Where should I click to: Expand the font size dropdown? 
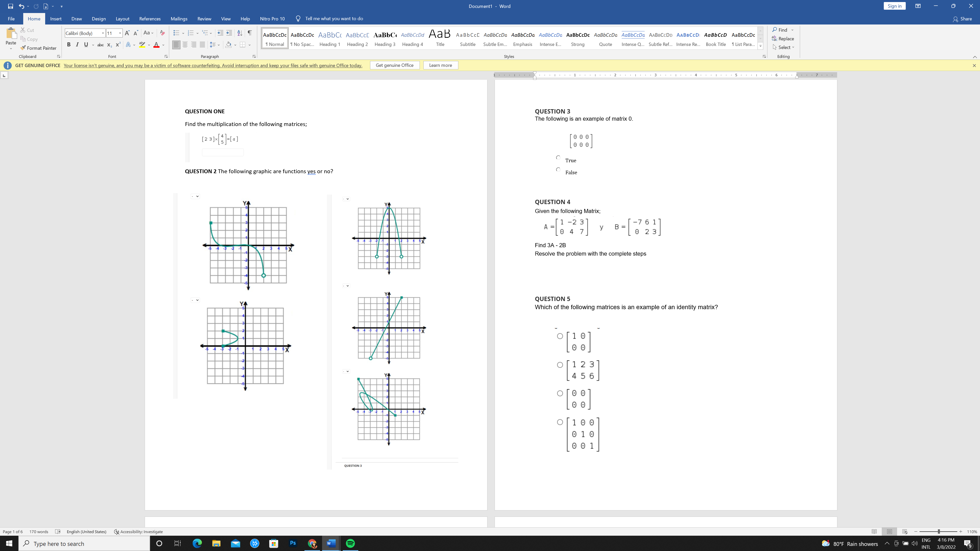coord(120,33)
